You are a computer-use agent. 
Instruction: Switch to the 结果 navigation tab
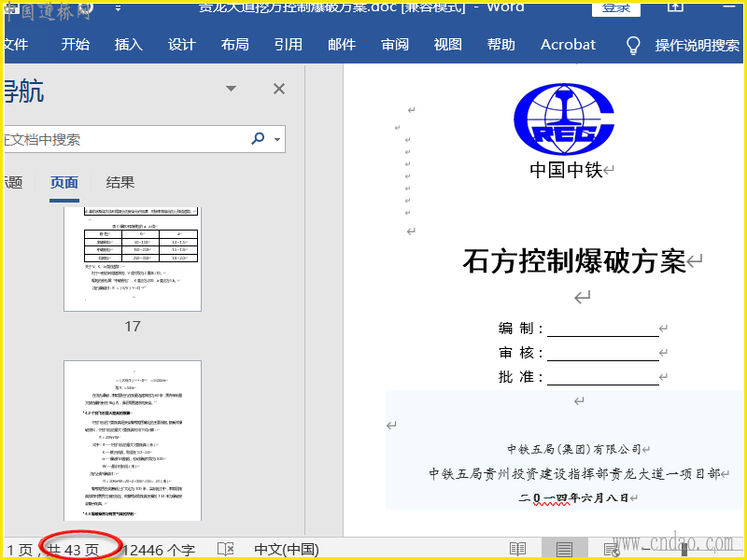pyautogui.click(x=120, y=182)
